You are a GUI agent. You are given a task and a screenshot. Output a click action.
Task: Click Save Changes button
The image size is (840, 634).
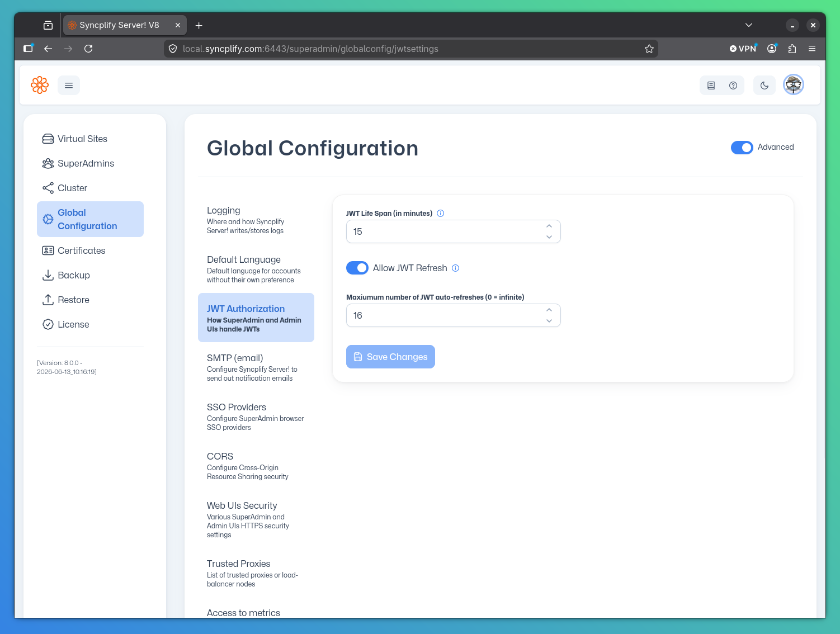pyautogui.click(x=390, y=357)
